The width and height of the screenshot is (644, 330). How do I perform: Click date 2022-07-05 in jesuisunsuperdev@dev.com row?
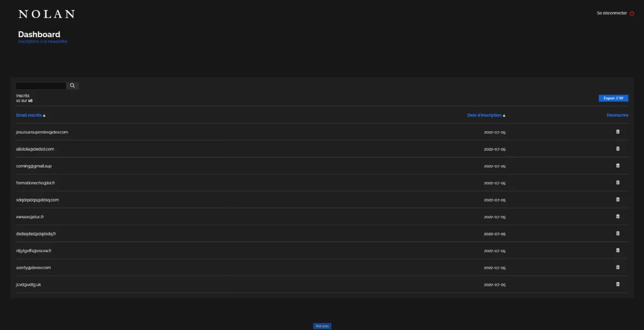494,133
